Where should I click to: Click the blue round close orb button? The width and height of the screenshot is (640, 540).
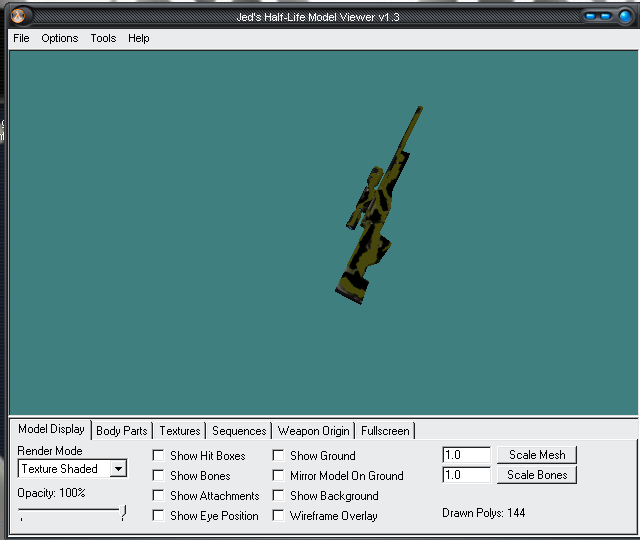pyautogui.click(x=625, y=16)
